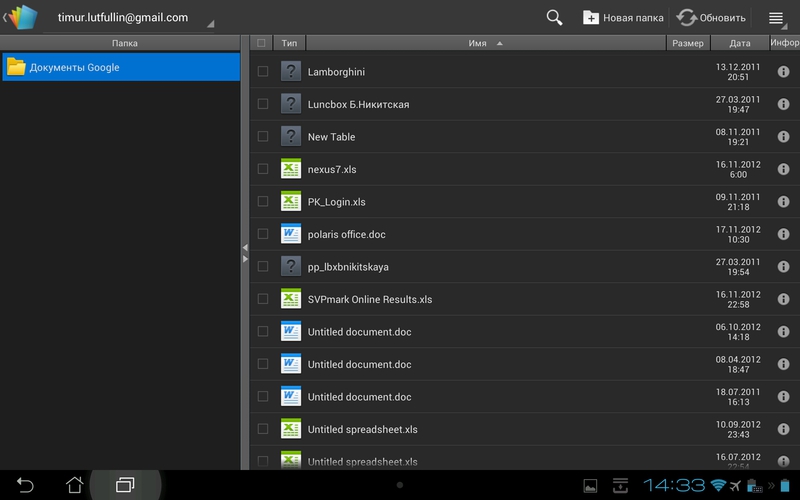Viewport: 800px width, 500px height.
Task: Check Untitled spreadsheet.xls 10.09.2012 checkbox
Action: point(263,429)
